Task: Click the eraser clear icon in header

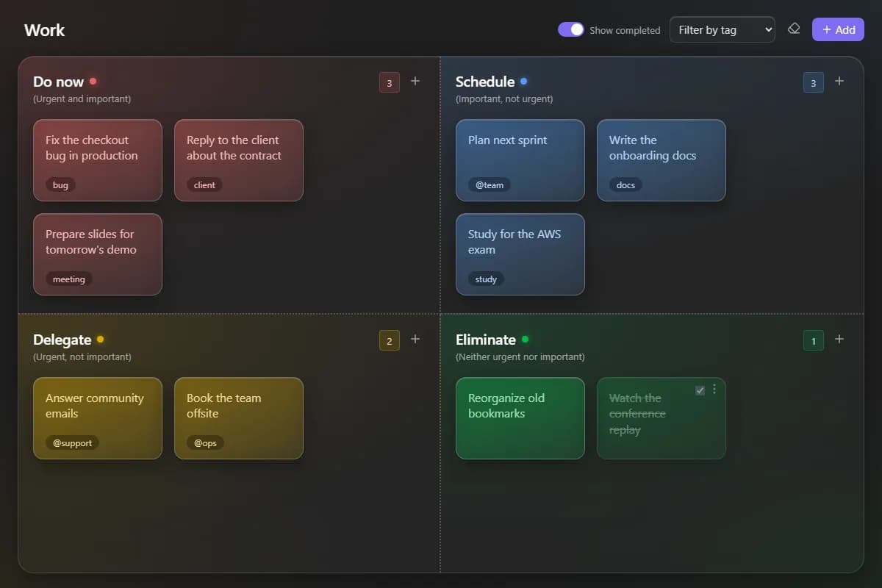Action: pos(794,29)
